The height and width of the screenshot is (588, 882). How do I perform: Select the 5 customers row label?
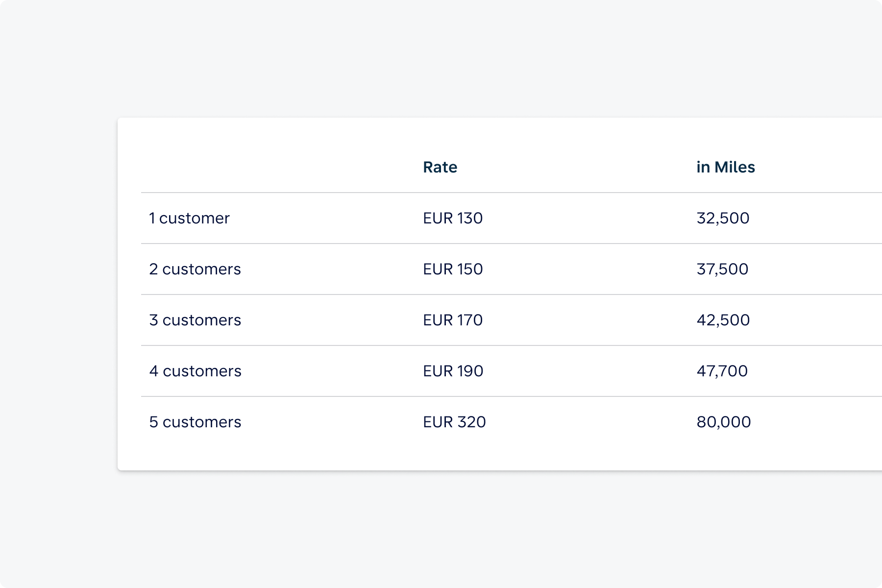(195, 422)
